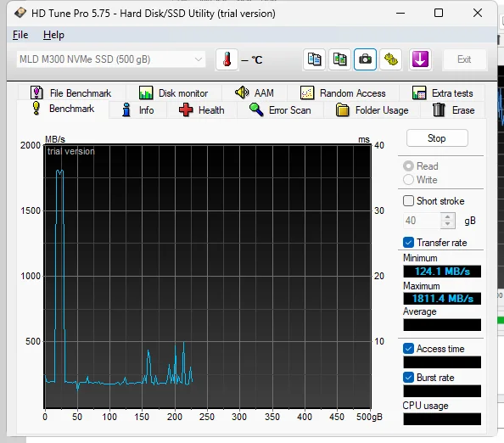Increase short stroke value with up arrow
504x443 pixels.
click(447, 216)
